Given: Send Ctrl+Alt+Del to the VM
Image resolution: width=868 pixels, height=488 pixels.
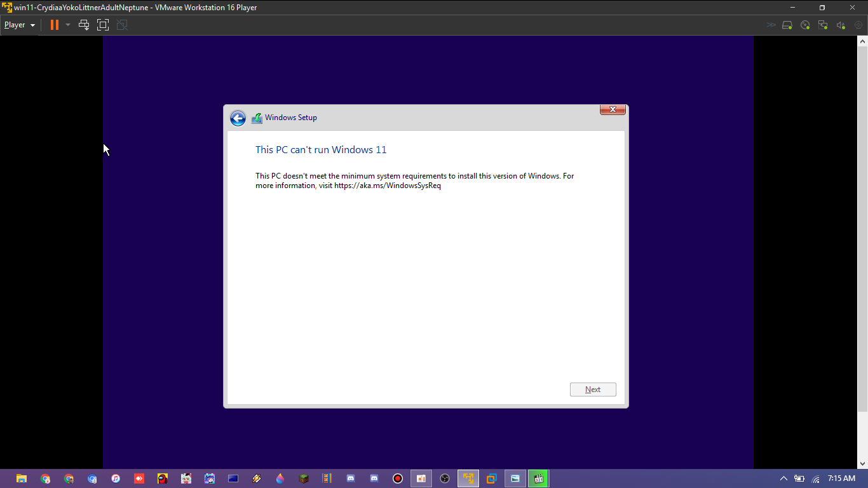Looking at the screenshot, I should 83,25.
